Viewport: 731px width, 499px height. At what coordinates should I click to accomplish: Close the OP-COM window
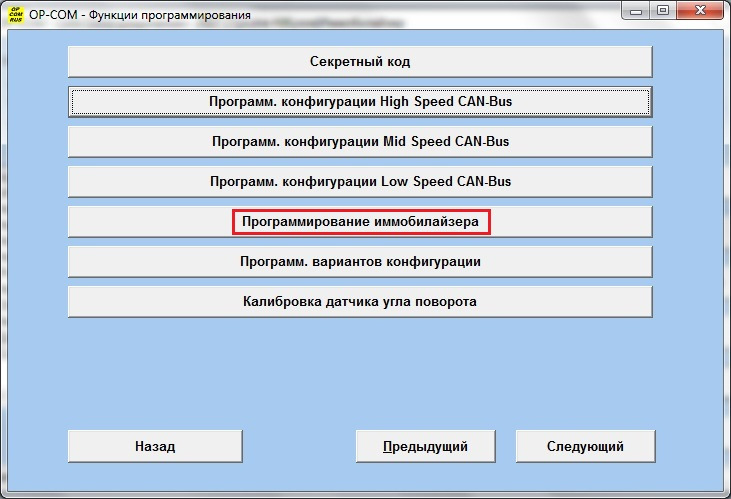700,11
